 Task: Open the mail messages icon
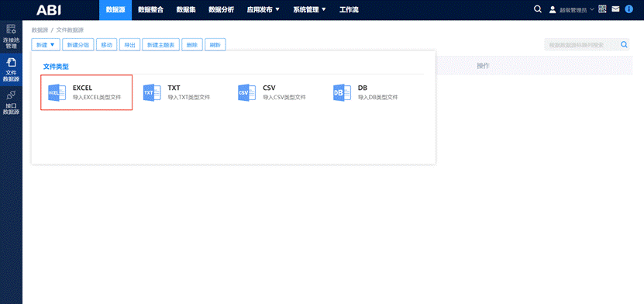pos(615,9)
